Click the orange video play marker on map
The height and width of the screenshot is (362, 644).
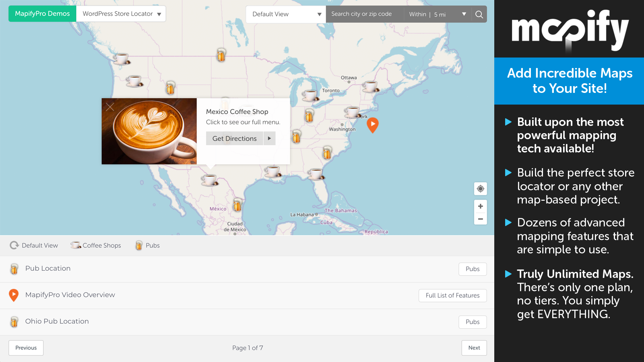coord(373,125)
